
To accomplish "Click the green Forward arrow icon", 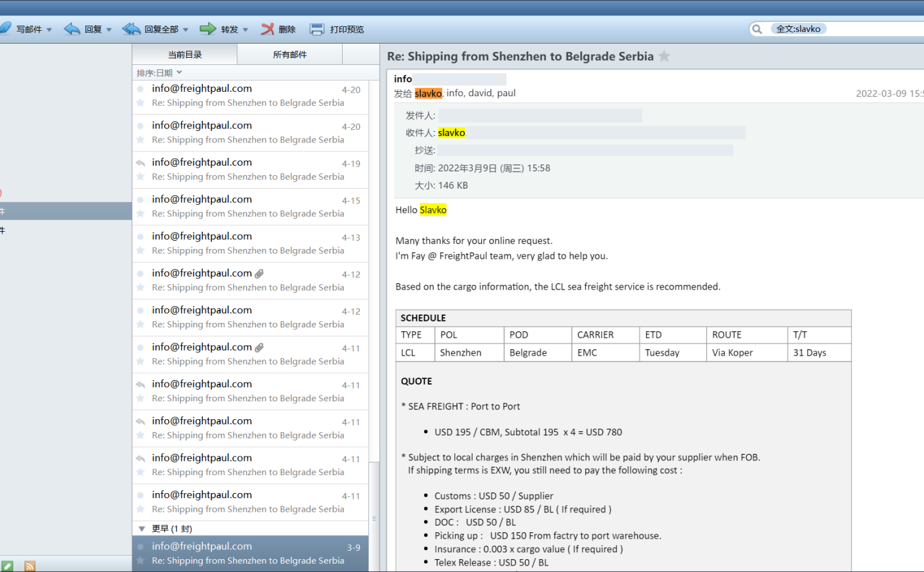I will tap(208, 29).
